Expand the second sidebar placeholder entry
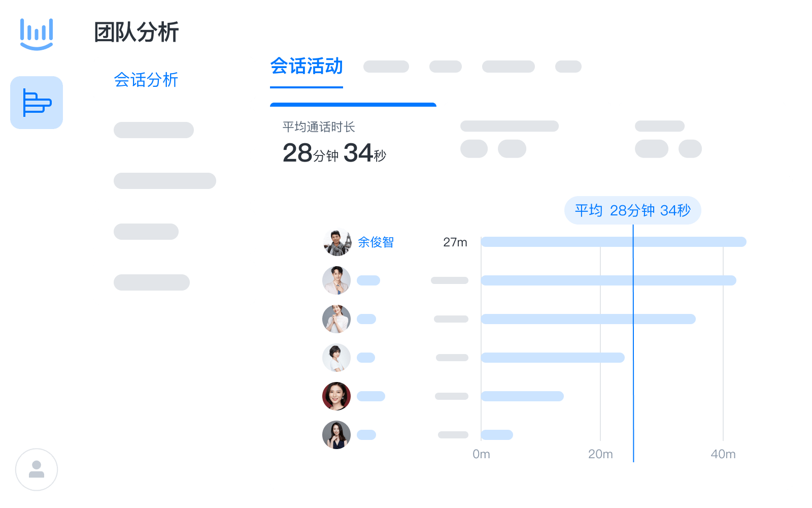Screen dimensions: 812x508 coord(165,180)
